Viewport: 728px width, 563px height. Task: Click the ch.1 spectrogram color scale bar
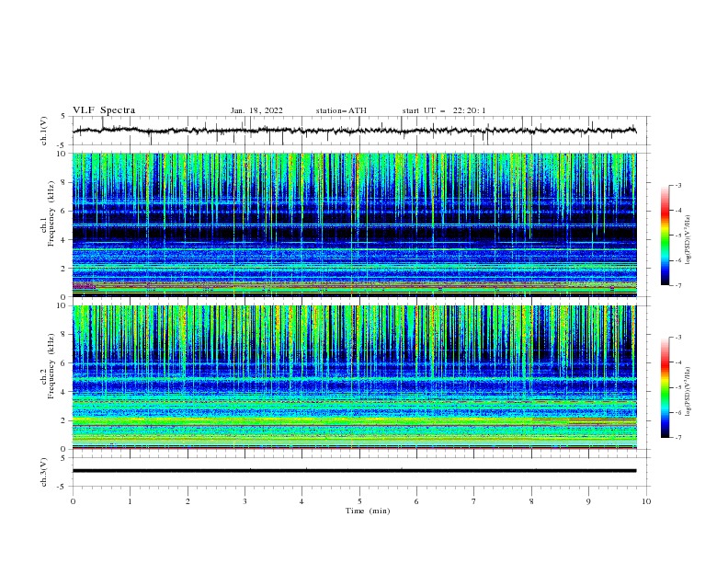pos(665,236)
